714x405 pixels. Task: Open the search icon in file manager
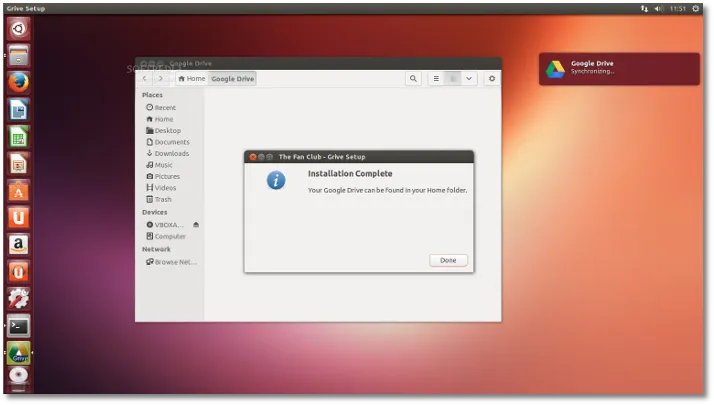click(413, 78)
